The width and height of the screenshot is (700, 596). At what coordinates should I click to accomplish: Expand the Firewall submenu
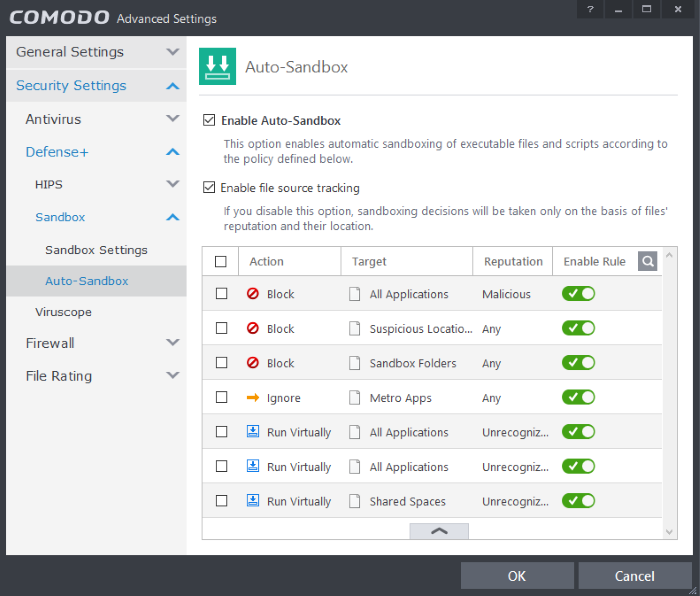tap(96, 343)
